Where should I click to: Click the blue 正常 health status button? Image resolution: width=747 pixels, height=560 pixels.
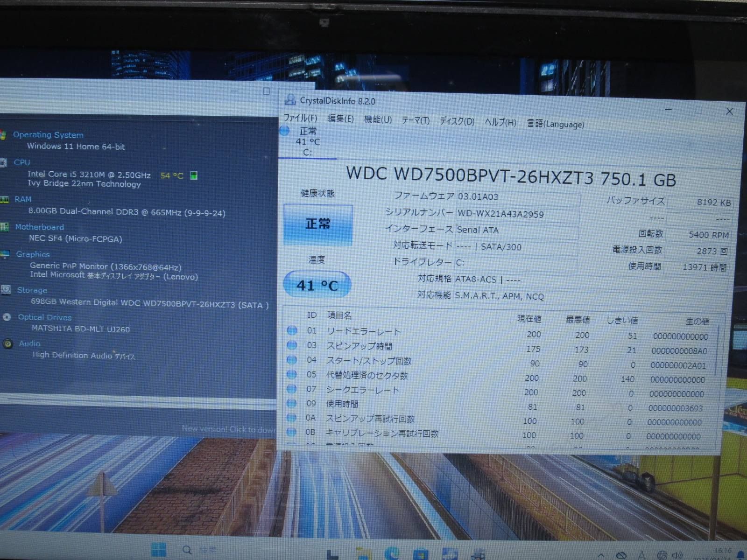coord(318,224)
